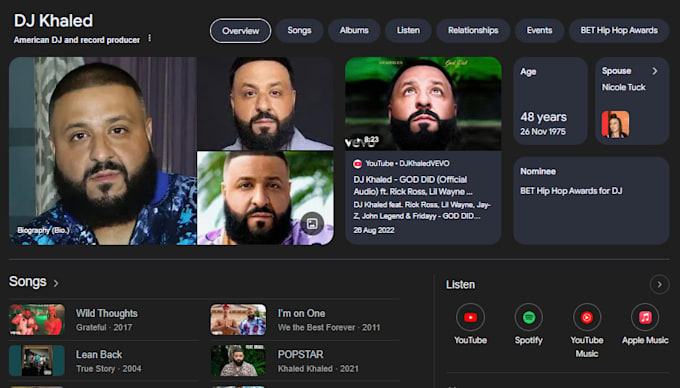Image resolution: width=680 pixels, height=388 pixels.
Task: Click the Khaled Khaled · 2021 album line
Action: tap(318, 368)
